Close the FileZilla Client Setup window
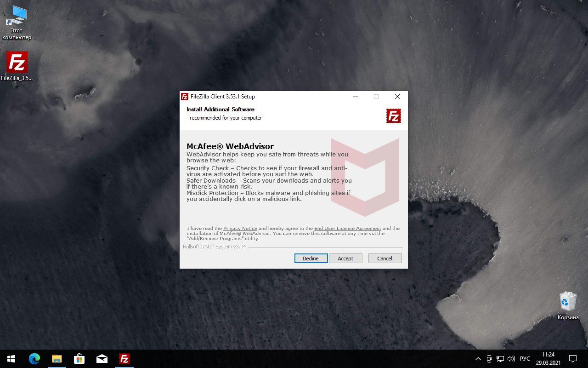The width and height of the screenshot is (588, 368). (397, 97)
